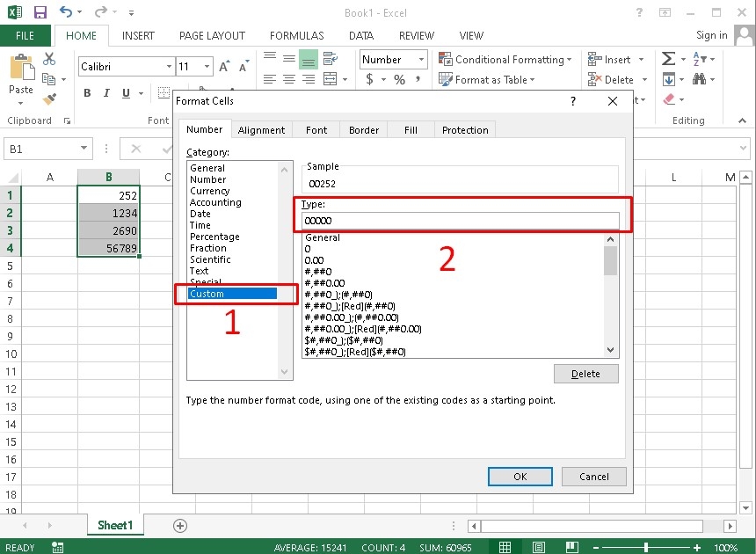Image resolution: width=756 pixels, height=554 pixels.
Task: Click the Sort & Filter icon
Action: 699,59
